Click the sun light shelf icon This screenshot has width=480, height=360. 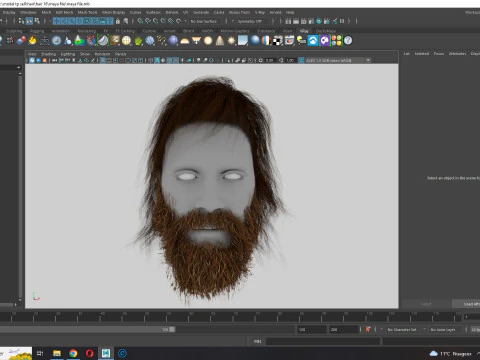tap(231, 41)
